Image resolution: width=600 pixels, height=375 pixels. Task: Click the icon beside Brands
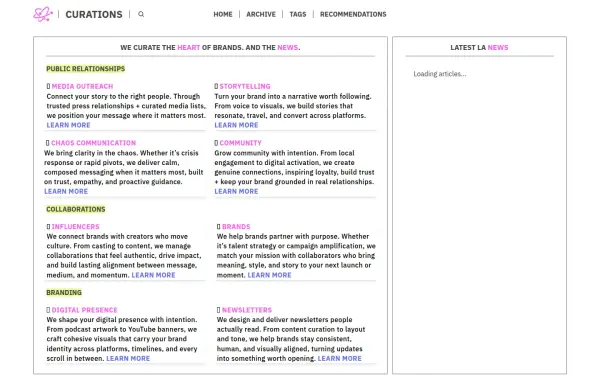219,227
